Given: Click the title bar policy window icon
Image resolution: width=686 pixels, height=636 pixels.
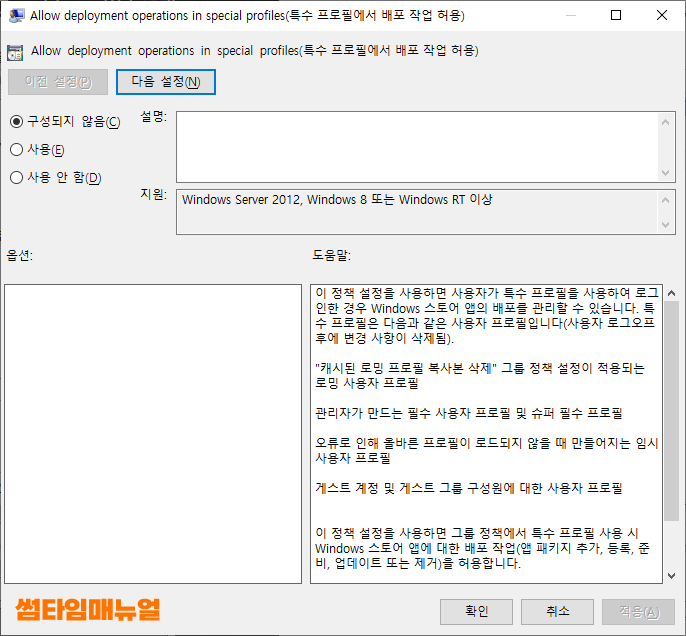Looking at the screenshot, I should click(17, 16).
